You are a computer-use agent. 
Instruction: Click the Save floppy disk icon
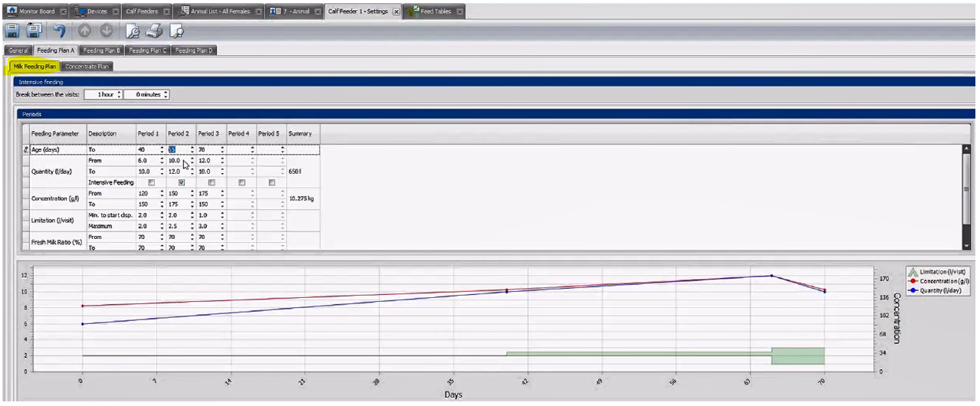pyautogui.click(x=12, y=31)
